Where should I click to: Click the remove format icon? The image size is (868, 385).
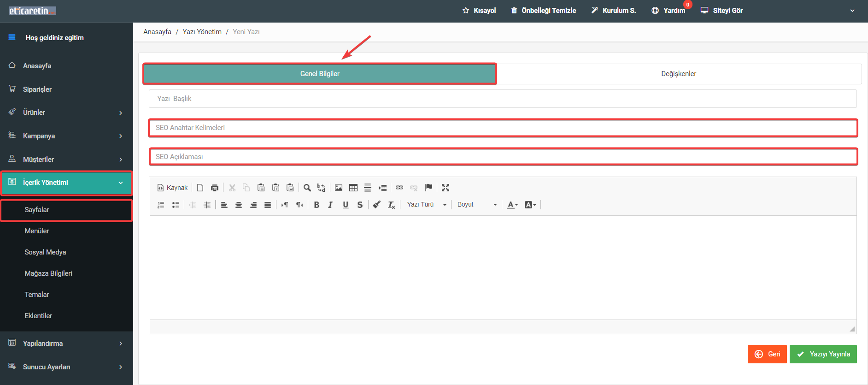click(391, 205)
